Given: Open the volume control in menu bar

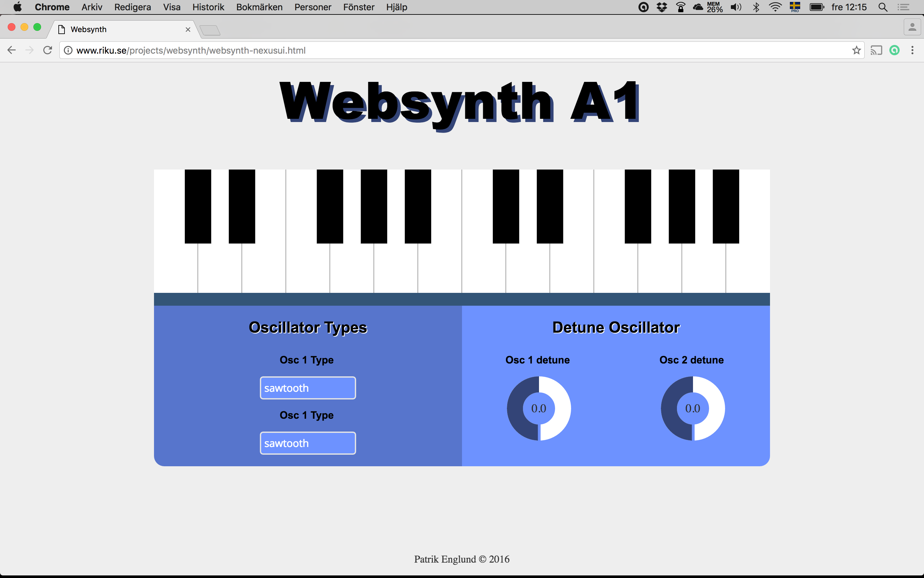Looking at the screenshot, I should 736,7.
